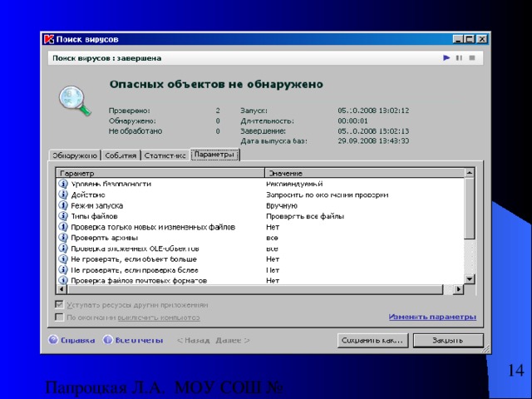Enable По окончании выключить компьютер checkbox
Screen dimensions: 532x399
point(59,317)
